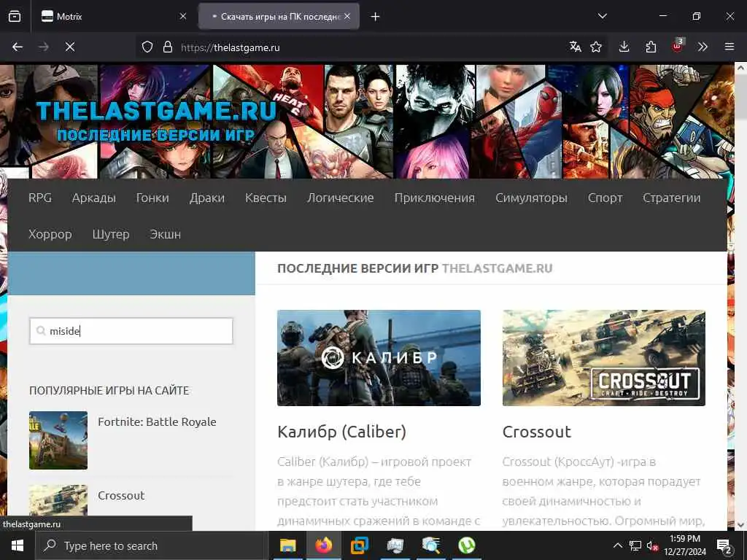Click the forward navigation arrow
The width and height of the screenshot is (747, 560).
coord(43,47)
